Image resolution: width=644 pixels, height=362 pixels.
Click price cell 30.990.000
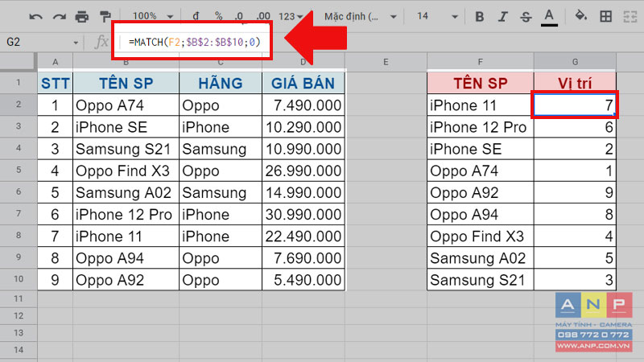[x=303, y=214]
